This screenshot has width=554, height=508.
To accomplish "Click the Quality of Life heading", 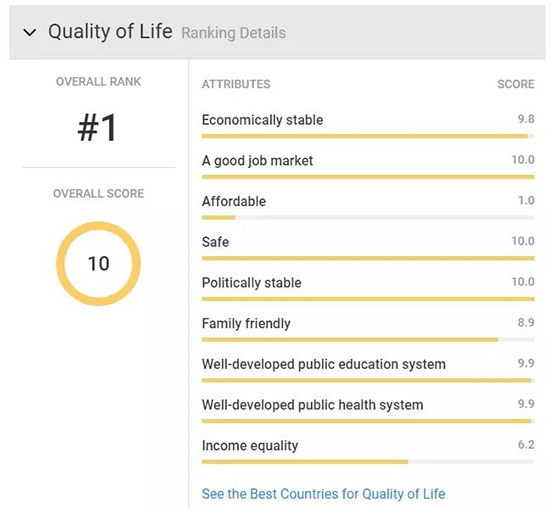I will click(x=110, y=32).
